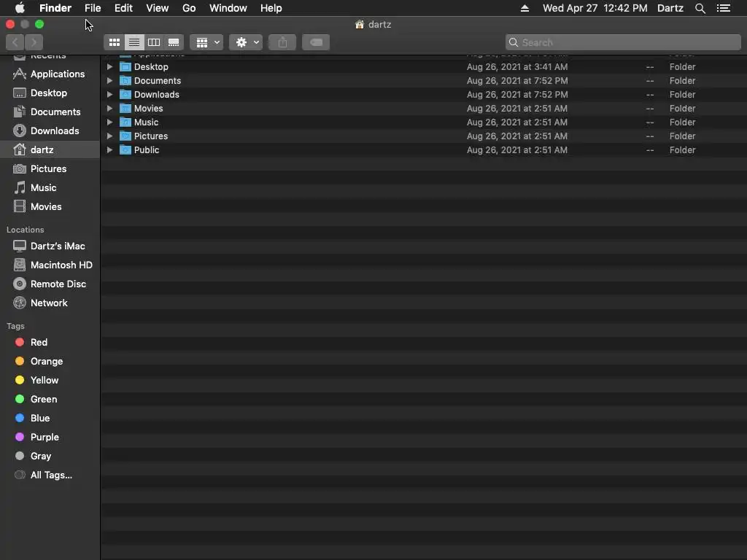Select the Downloads folder icon in list

[x=125, y=94]
